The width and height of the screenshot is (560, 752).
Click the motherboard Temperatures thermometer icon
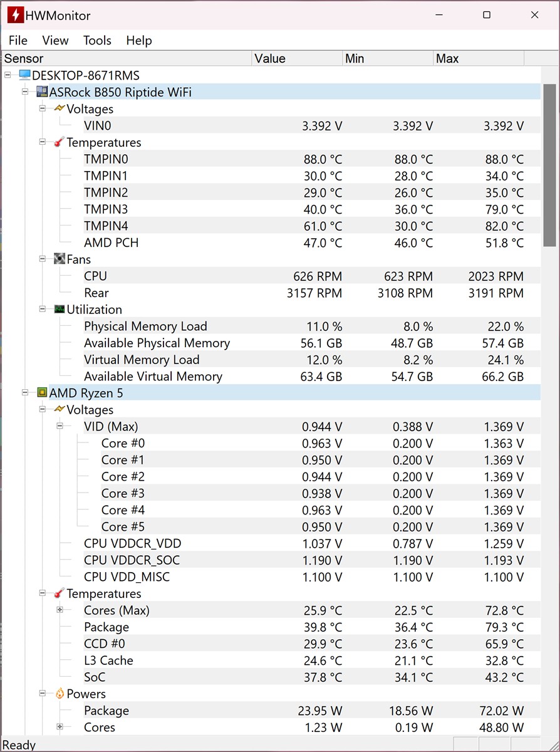(60, 142)
